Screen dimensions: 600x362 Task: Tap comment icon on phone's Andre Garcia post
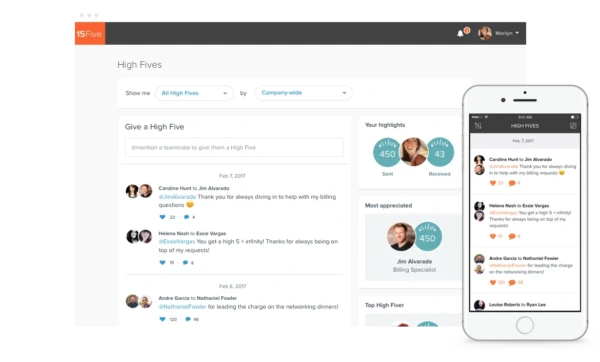(x=512, y=282)
